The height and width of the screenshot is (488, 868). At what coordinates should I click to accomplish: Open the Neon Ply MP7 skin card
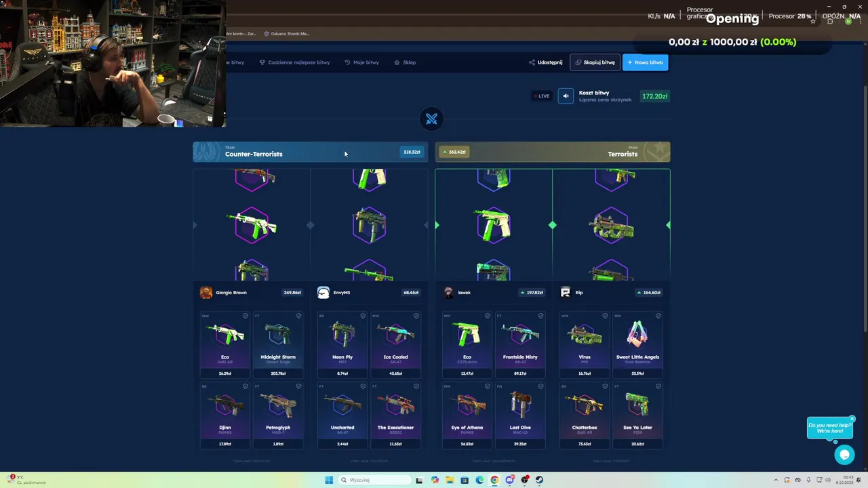[x=342, y=344]
